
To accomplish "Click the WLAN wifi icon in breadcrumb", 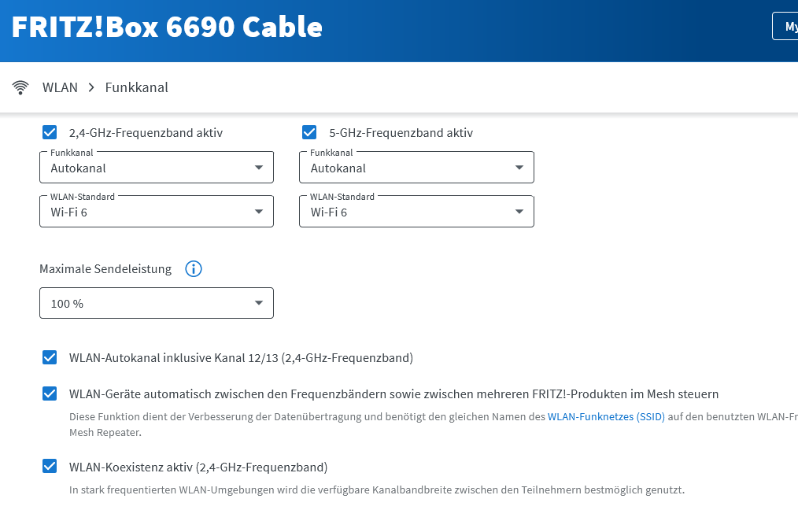I will (20, 87).
